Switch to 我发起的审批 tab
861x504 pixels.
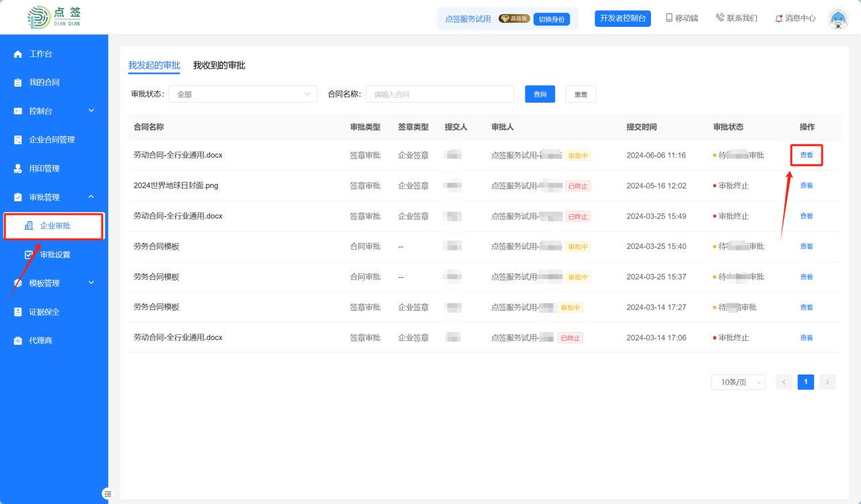coord(154,65)
